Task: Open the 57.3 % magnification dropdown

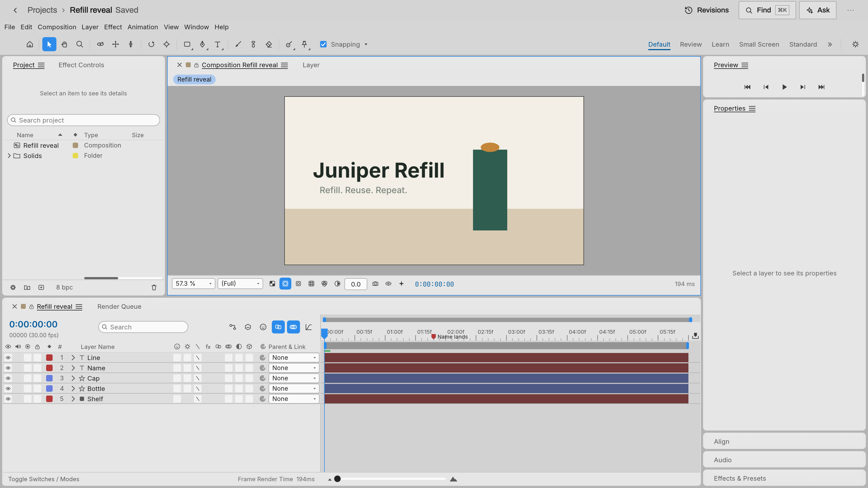Action: (x=193, y=284)
